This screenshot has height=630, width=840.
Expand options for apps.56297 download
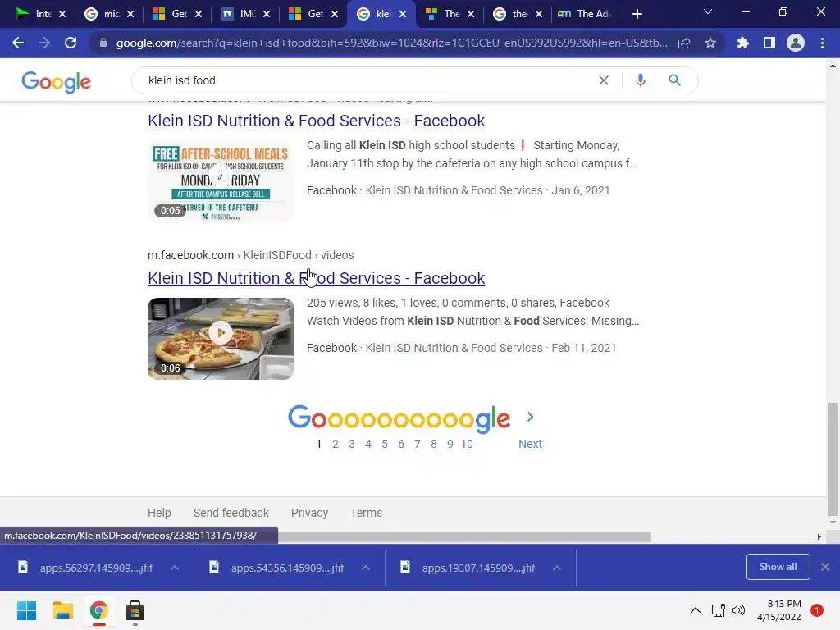[x=175, y=568]
